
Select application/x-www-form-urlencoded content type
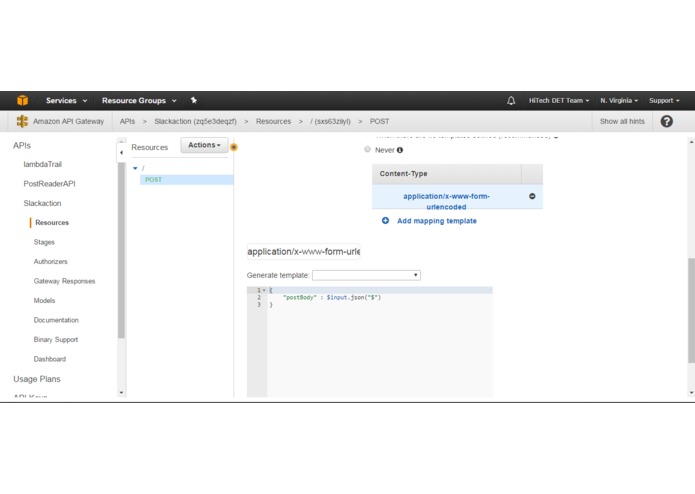point(446,202)
